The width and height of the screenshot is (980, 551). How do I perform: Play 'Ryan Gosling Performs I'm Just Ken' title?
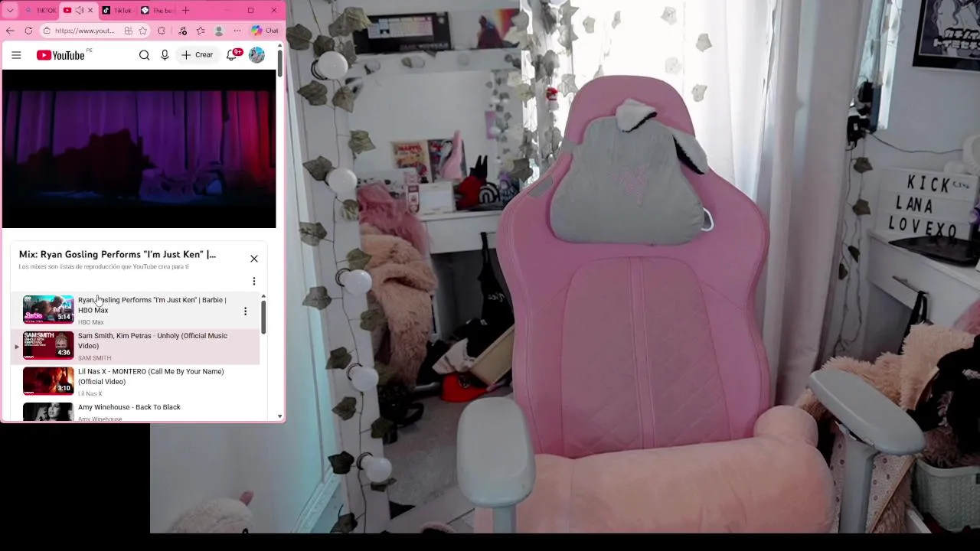pyautogui.click(x=152, y=305)
